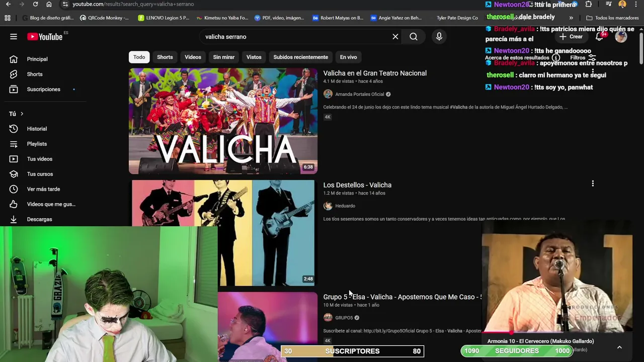Open Historial in the sidebar
644x362 pixels.
[x=37, y=129]
